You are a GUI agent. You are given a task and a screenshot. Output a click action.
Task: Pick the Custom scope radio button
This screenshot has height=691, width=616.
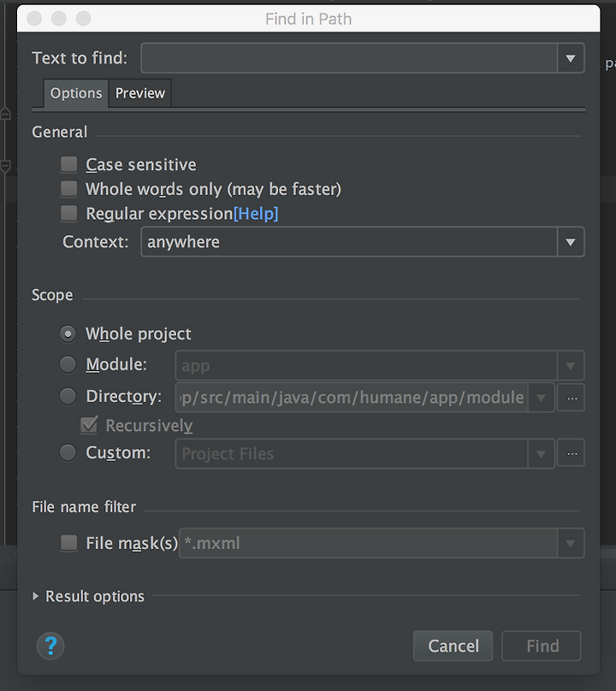pyautogui.click(x=68, y=453)
